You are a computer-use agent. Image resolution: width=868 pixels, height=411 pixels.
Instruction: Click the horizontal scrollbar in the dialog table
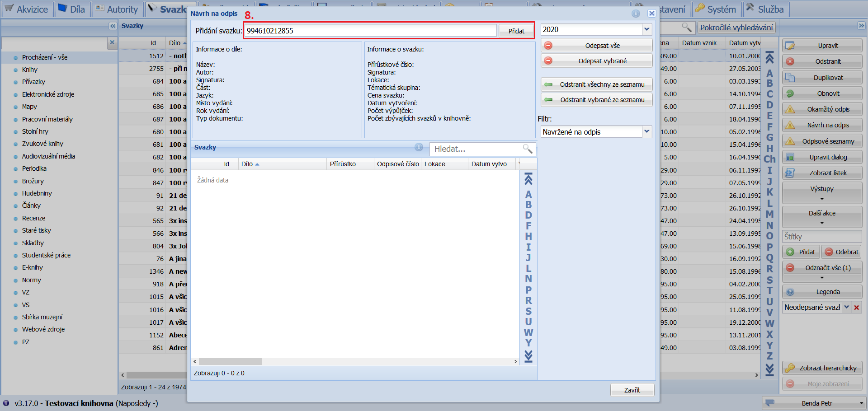click(231, 361)
